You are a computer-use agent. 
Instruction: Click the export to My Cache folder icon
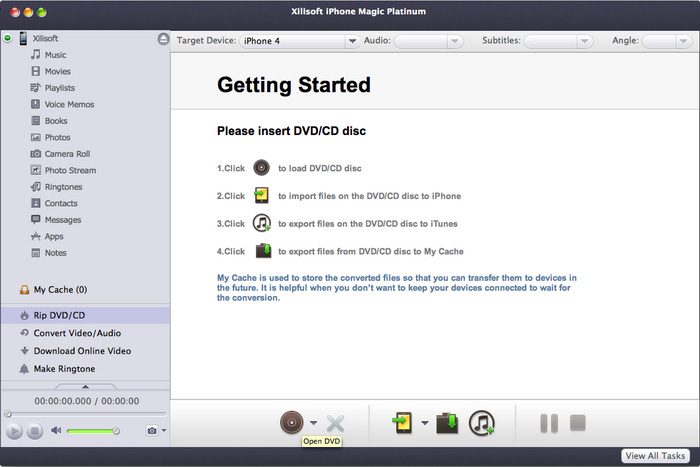pyautogui.click(x=447, y=423)
